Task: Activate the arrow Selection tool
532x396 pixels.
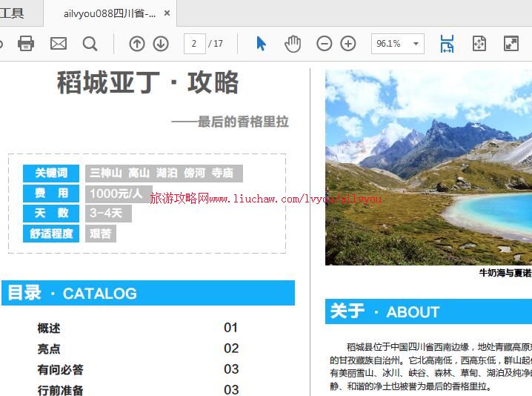Action: click(261, 44)
